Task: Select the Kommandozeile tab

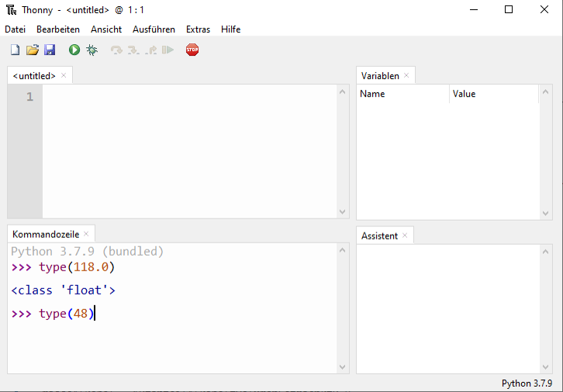Action: (x=46, y=234)
